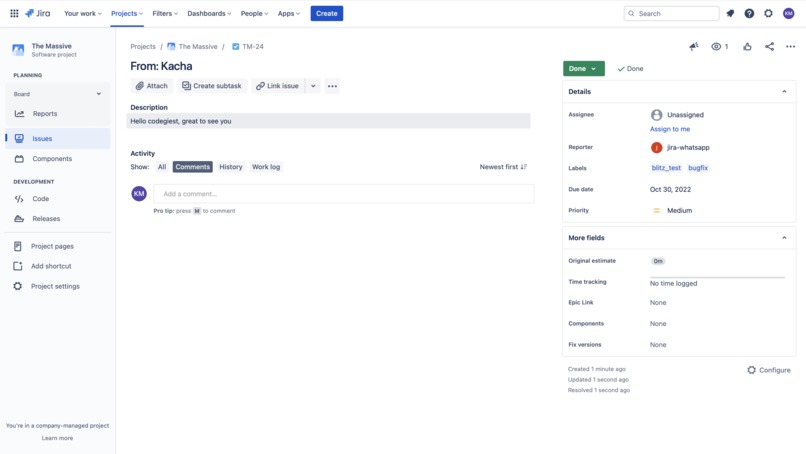Open Project pages in the sidebar
This screenshot has width=806, height=454.
click(58, 246)
